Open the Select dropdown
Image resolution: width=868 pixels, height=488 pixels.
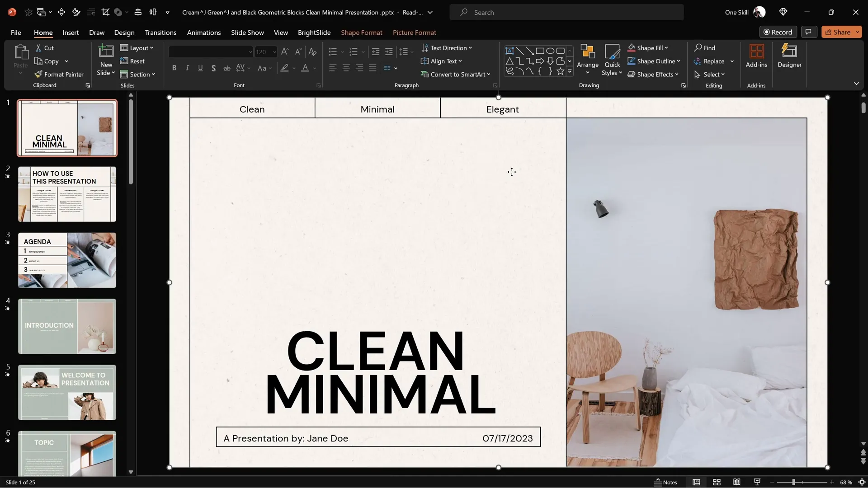(709, 74)
